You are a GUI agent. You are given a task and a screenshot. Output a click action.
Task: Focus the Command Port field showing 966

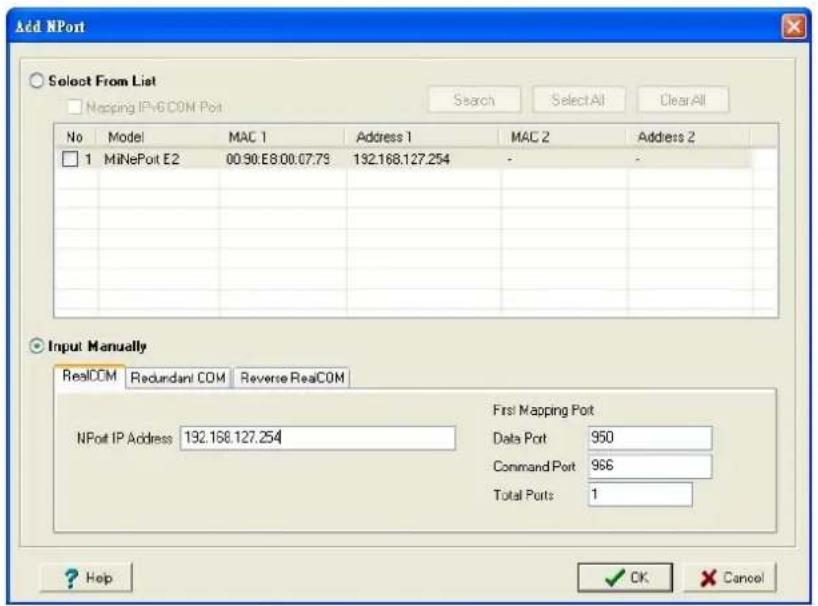click(x=649, y=466)
